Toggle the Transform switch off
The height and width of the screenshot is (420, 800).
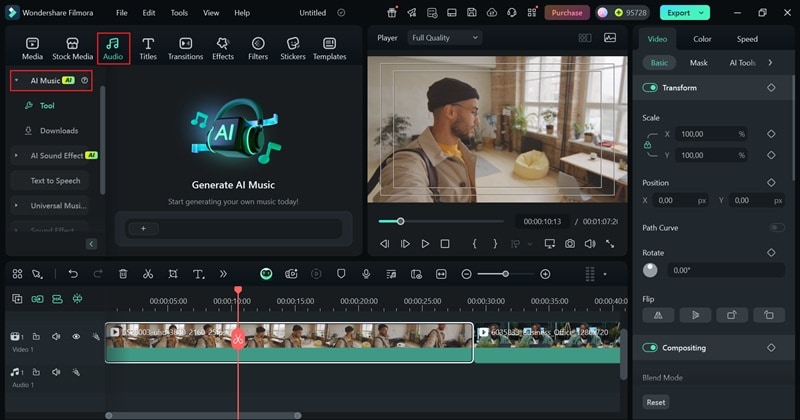(650, 88)
